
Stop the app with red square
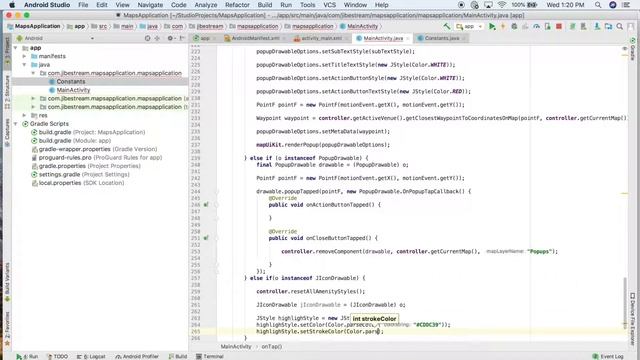pos(559,27)
